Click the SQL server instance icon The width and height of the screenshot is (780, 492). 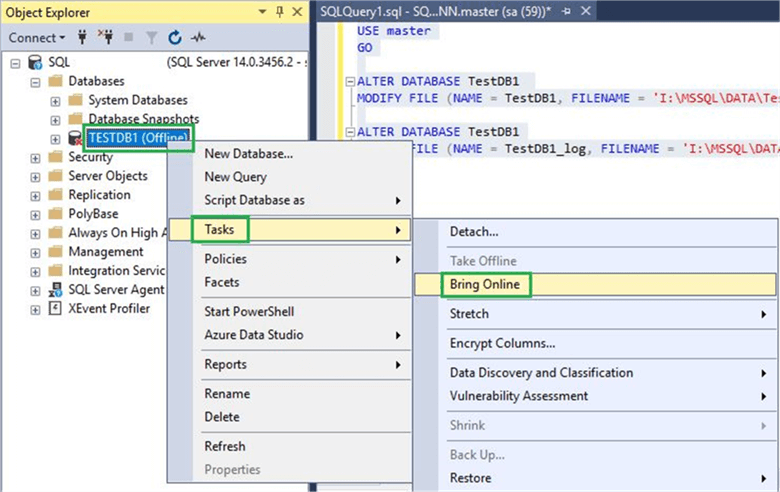(x=36, y=62)
